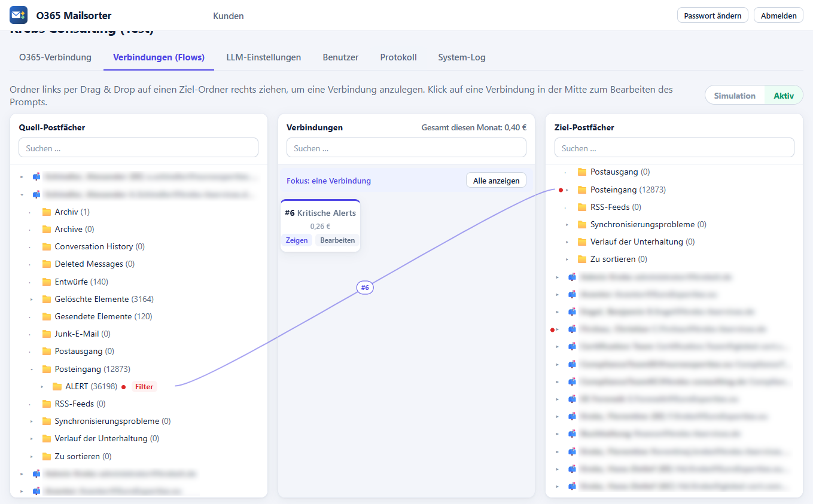Click the Gesendete Elemente folder icon
Screen dimensions: 813x504
tap(47, 316)
